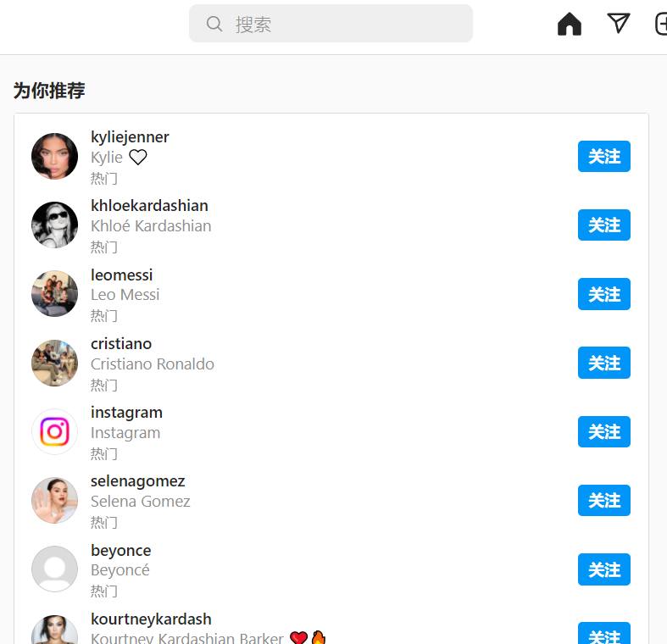Open leomessi username link

click(x=122, y=275)
